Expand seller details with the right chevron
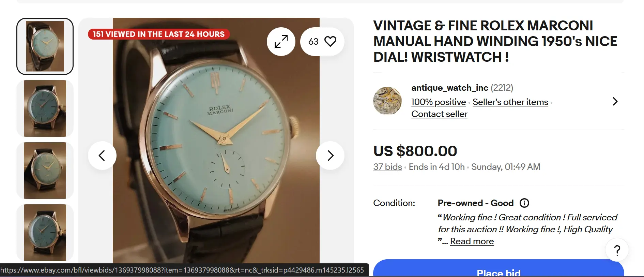The image size is (644, 277). tap(615, 101)
